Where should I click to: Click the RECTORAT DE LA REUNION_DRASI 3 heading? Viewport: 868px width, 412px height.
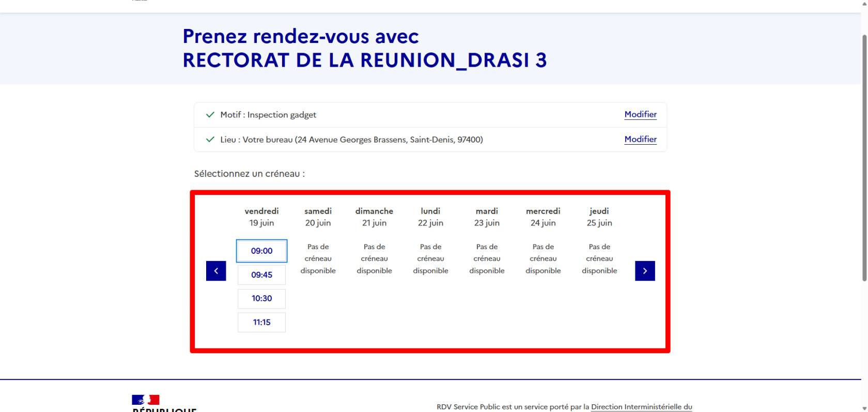(x=364, y=60)
